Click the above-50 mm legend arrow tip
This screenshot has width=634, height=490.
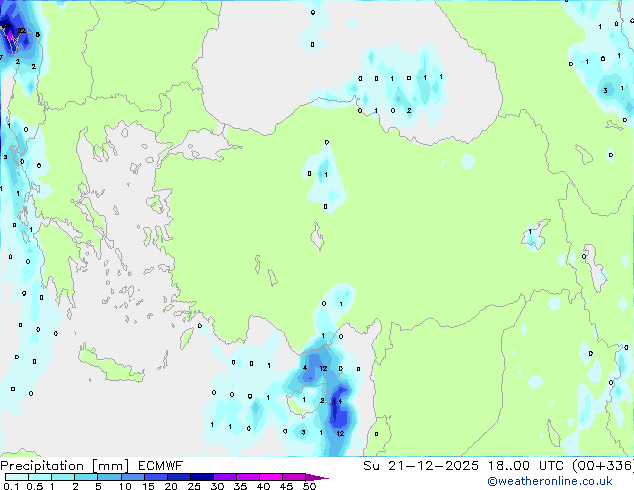coord(317,477)
